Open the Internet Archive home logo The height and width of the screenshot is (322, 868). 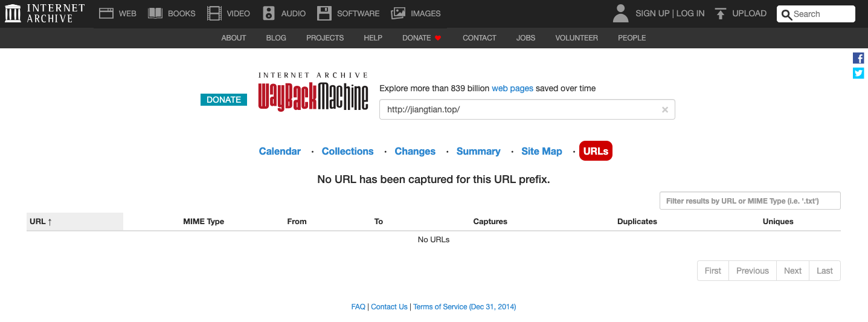click(45, 13)
